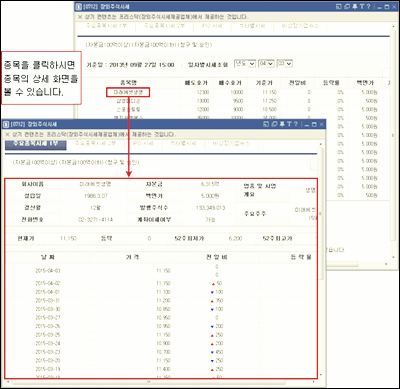
Task: Select 주요종목시세 1부 tab in back window
Action: 106,26
